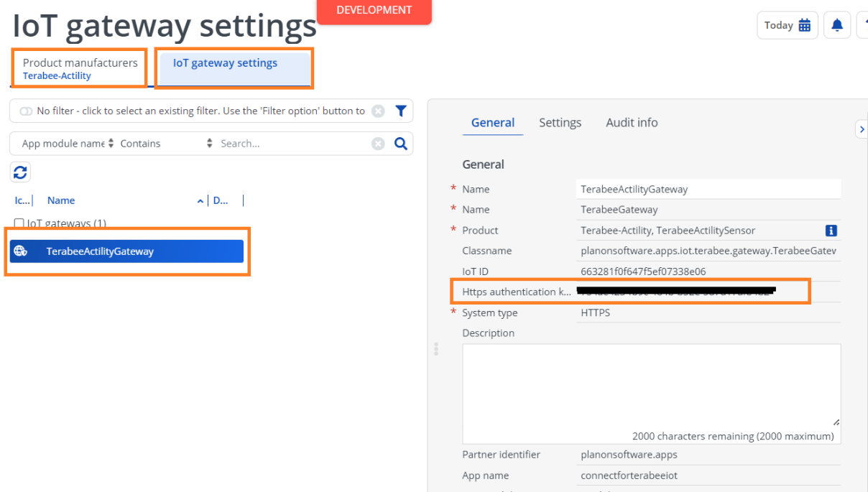
Task: Open the Contains operator dropdown
Action: tap(166, 144)
